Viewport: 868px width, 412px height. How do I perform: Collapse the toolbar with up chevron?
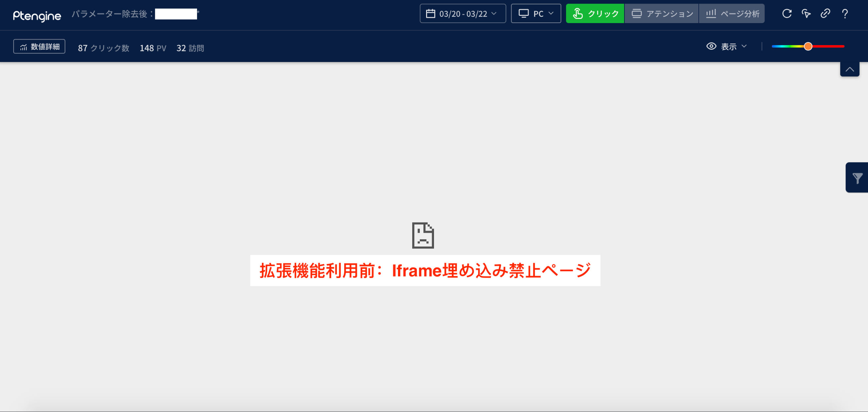[x=850, y=69]
